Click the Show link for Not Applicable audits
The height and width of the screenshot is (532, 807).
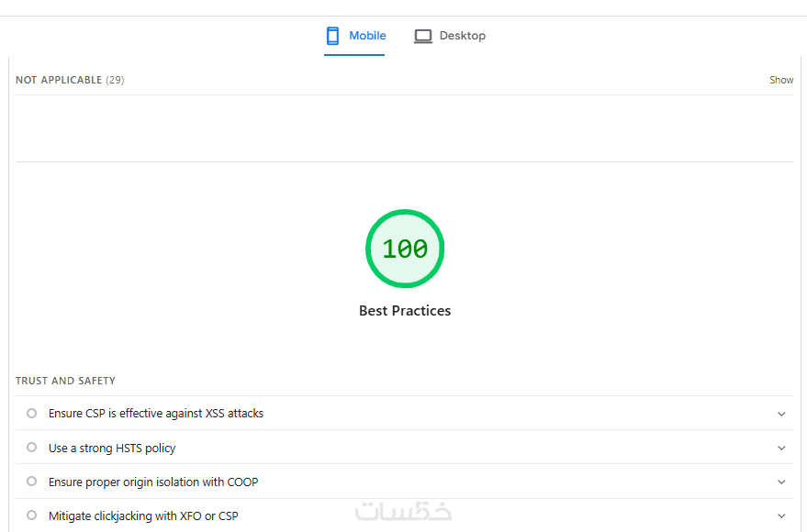(781, 80)
